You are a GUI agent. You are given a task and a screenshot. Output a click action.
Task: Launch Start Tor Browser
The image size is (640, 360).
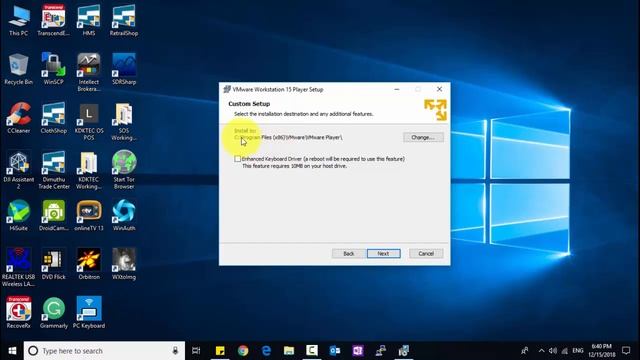click(x=124, y=170)
